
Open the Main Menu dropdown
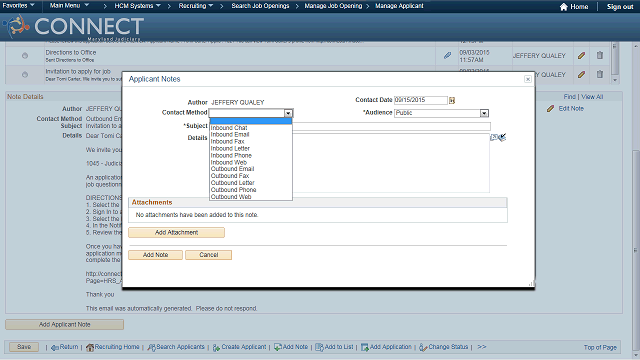pyautogui.click(x=69, y=6)
